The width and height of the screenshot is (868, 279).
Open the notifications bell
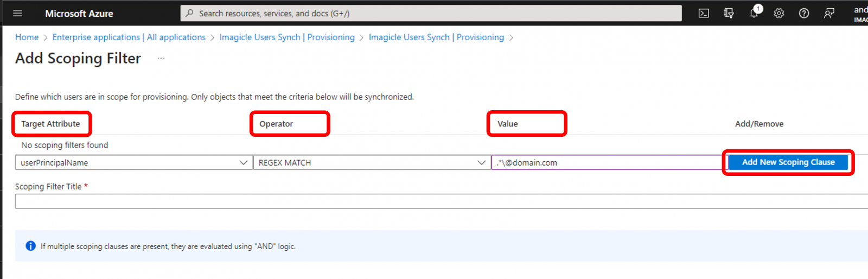(754, 13)
